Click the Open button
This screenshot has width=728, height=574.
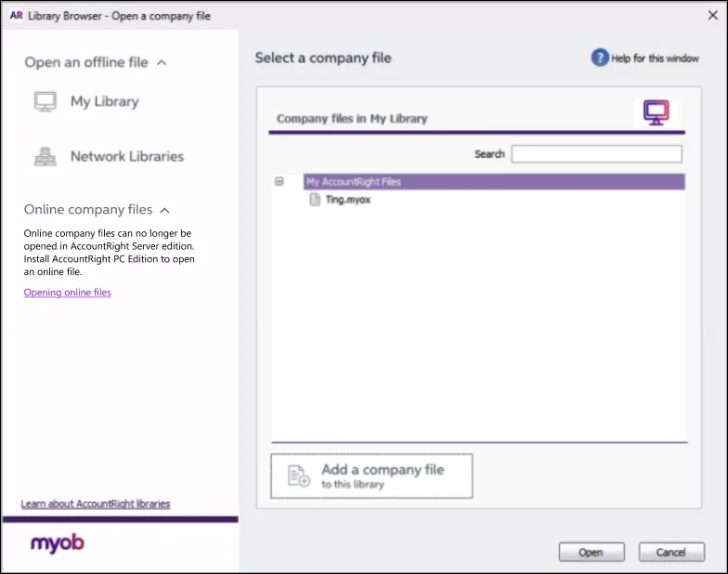(x=591, y=552)
